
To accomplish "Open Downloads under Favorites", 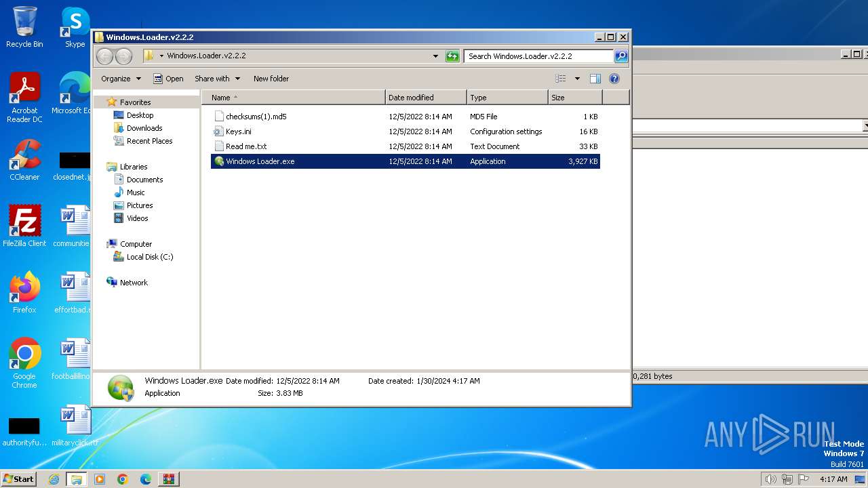I will 144,128.
